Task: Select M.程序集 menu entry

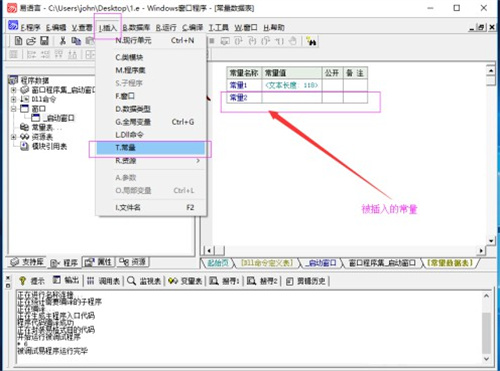Action: pyautogui.click(x=151, y=70)
